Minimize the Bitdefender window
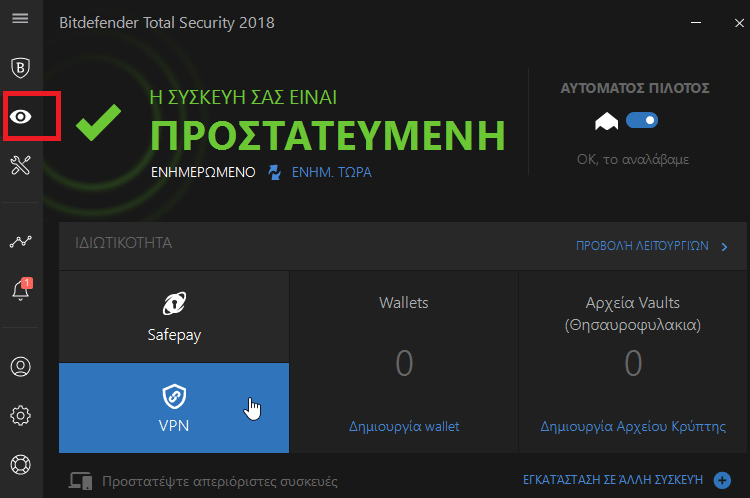 click(696, 22)
